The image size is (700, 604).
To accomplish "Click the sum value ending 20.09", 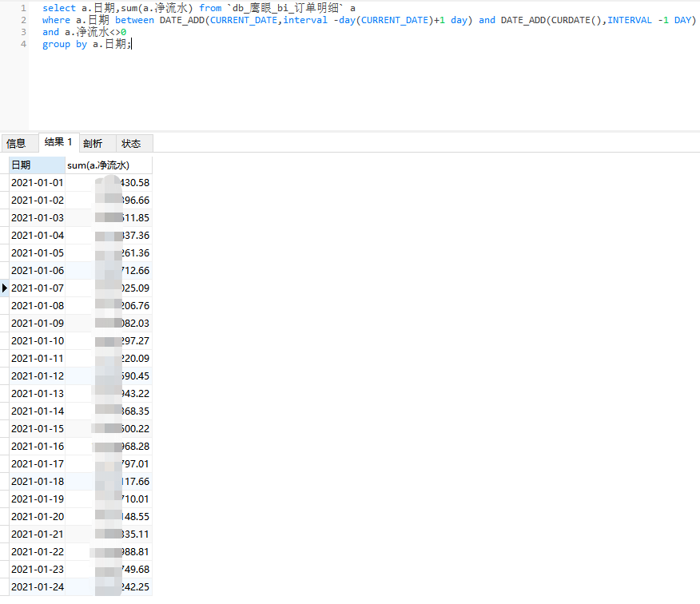I will click(x=109, y=359).
